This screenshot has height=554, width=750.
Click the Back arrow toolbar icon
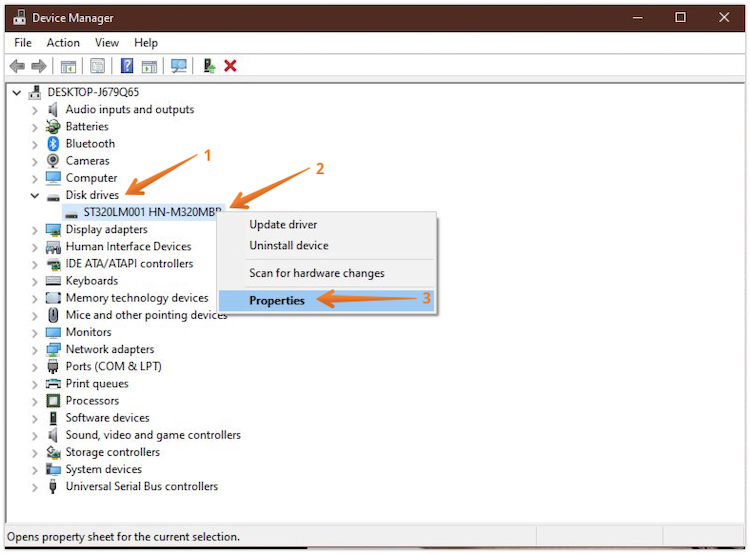[17, 66]
